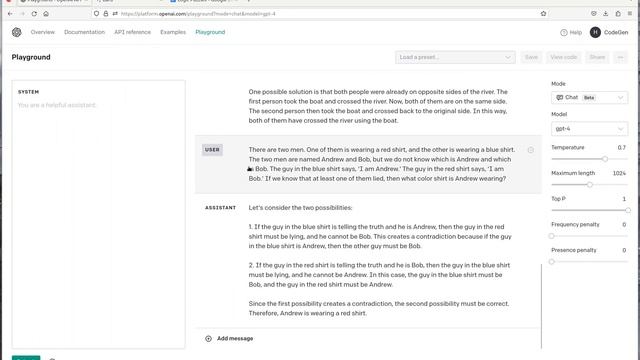Open the browser hamburger menu

point(630,13)
